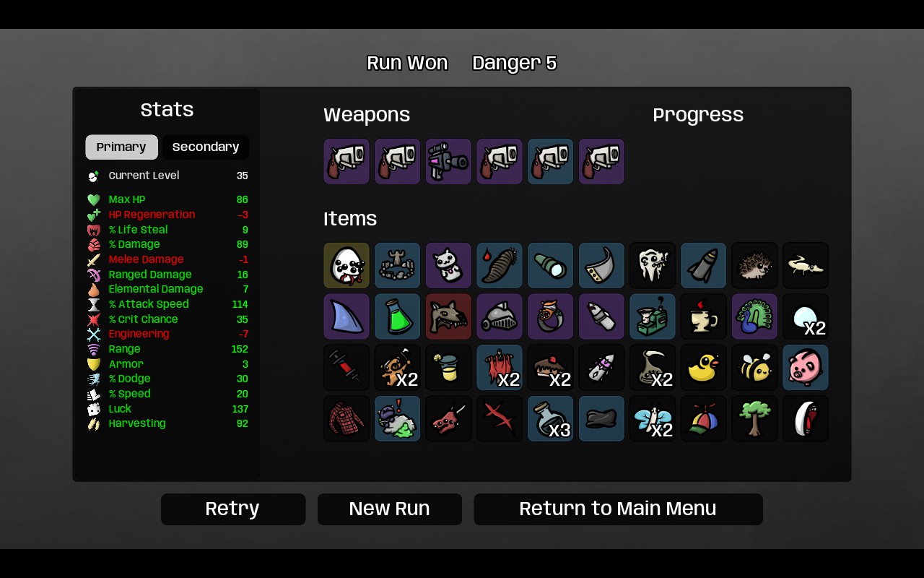This screenshot has width=924, height=578.
Task: Click the Retry button
Action: pos(233,509)
